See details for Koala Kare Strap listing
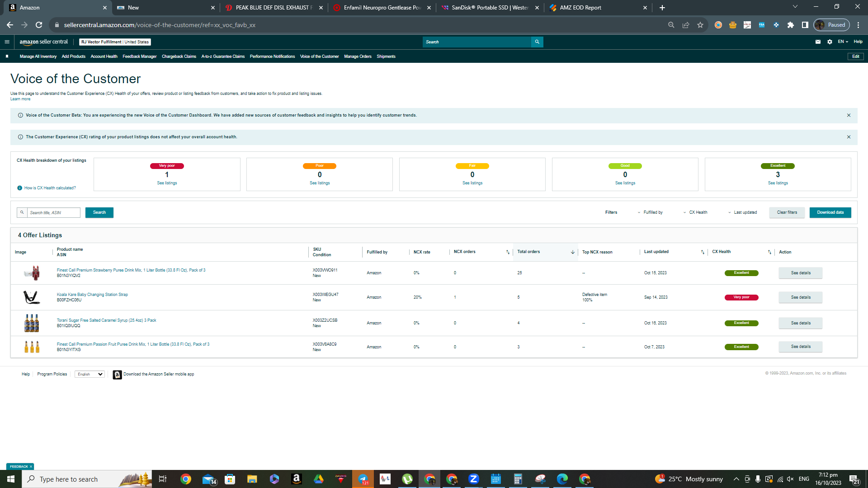Viewport: 868px width, 488px height. coord(800,297)
